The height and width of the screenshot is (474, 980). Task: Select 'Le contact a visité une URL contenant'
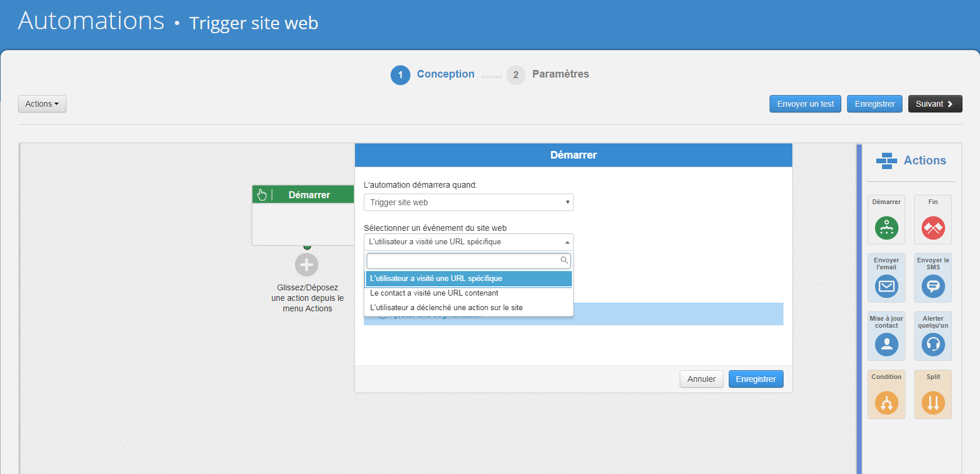tap(434, 293)
